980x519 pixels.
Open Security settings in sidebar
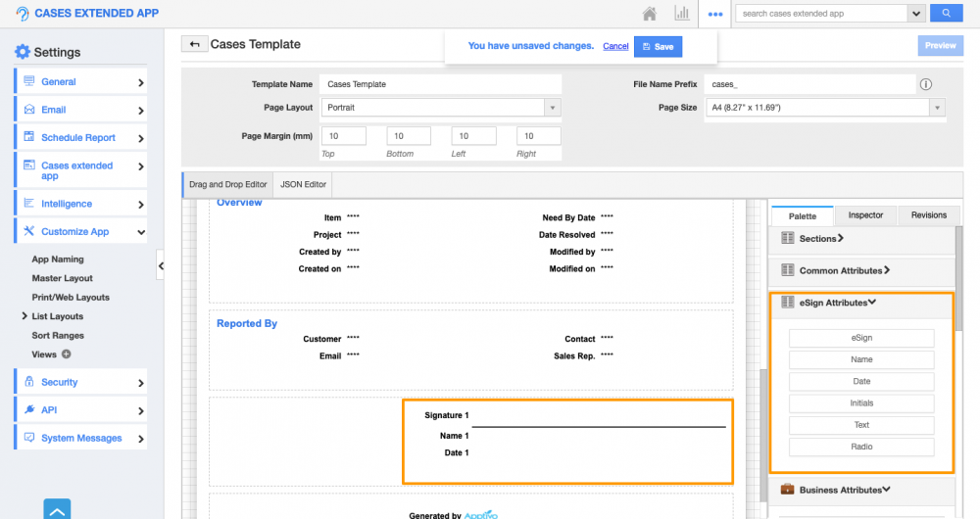pyautogui.click(x=80, y=382)
